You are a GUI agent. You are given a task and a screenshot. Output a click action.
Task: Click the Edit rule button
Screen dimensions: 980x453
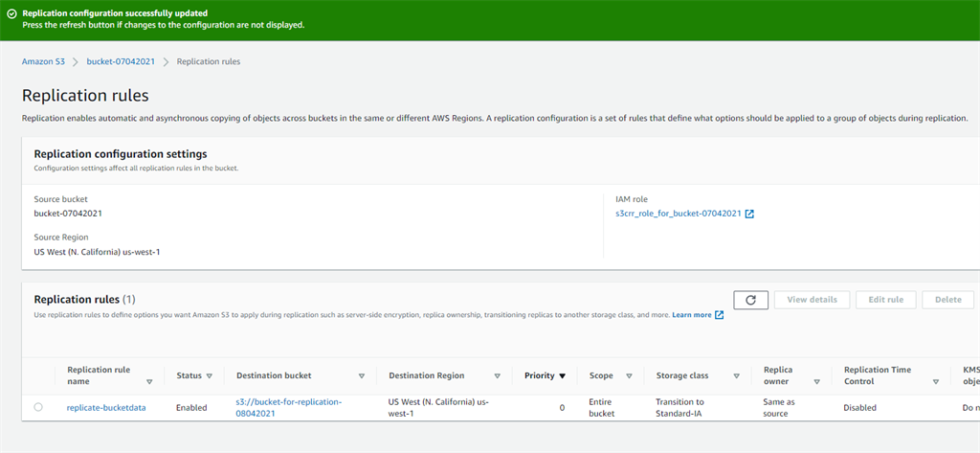(x=885, y=300)
